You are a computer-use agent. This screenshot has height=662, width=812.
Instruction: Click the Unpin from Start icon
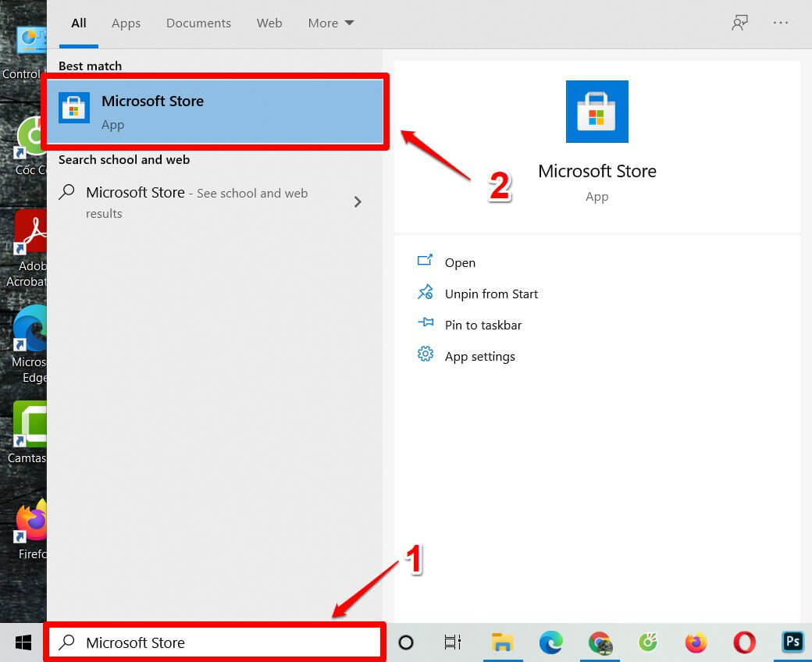tap(426, 292)
